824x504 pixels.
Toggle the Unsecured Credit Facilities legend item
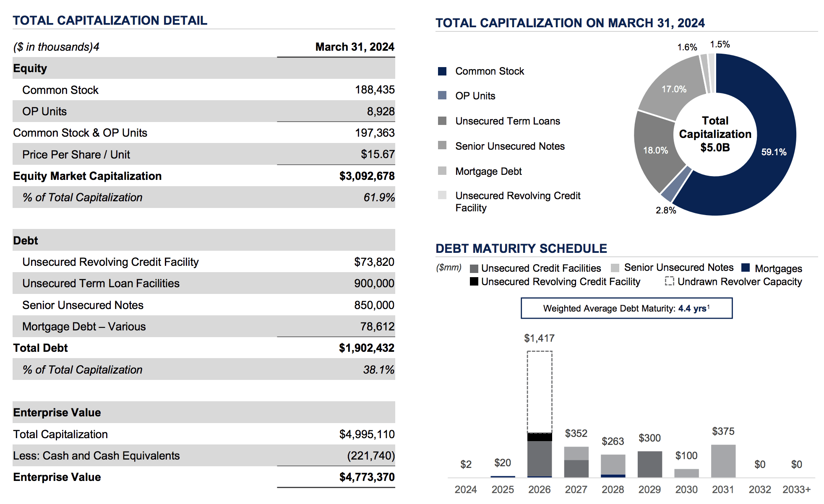[475, 268]
